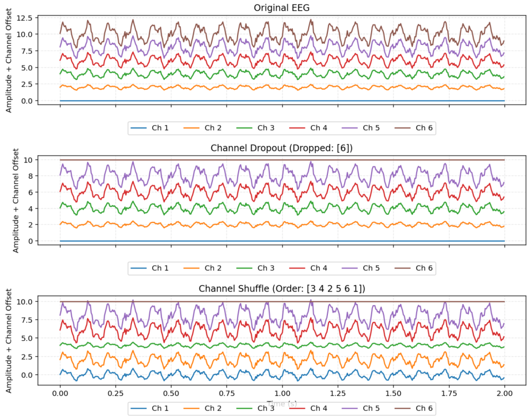Click the purple line swatch in Channel Dropout legend

(x=350, y=268)
